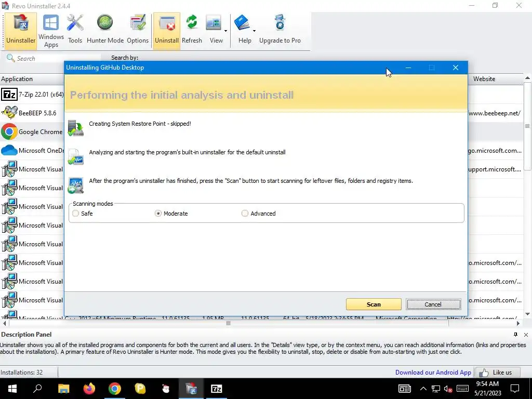
Task: Select the BeeBEEP 5.8.6 row
Action: click(x=32, y=113)
